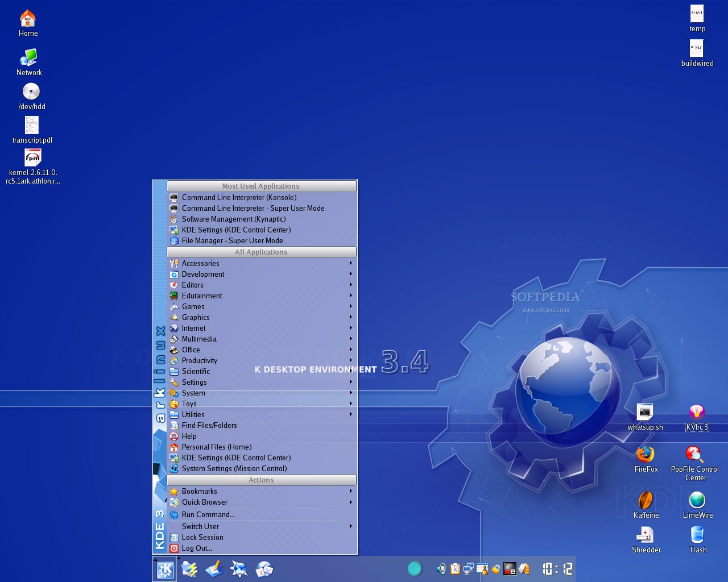This screenshot has width=728, height=582.
Task: Expand the Graphics submenu
Action: pos(196,317)
